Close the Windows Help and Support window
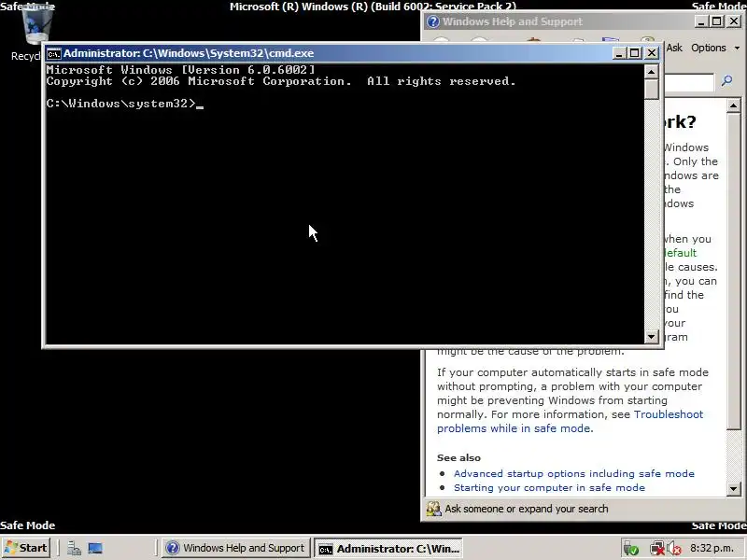This screenshot has width=747, height=560. (734, 21)
